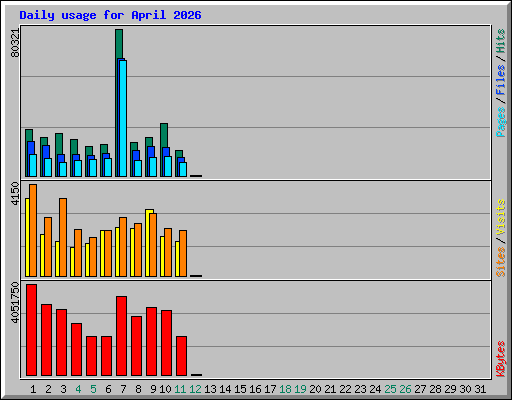
Task: Click green weekend day 26 label
Action: [405, 389]
